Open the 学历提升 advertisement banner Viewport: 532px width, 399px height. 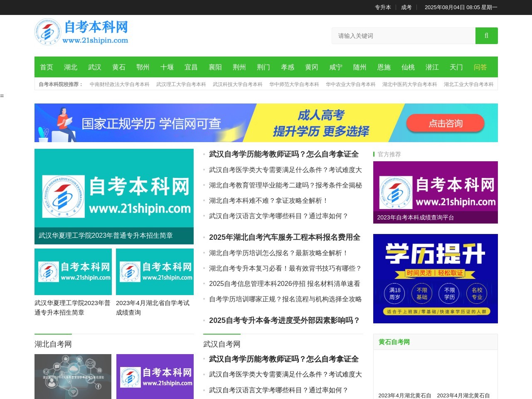coord(436,278)
